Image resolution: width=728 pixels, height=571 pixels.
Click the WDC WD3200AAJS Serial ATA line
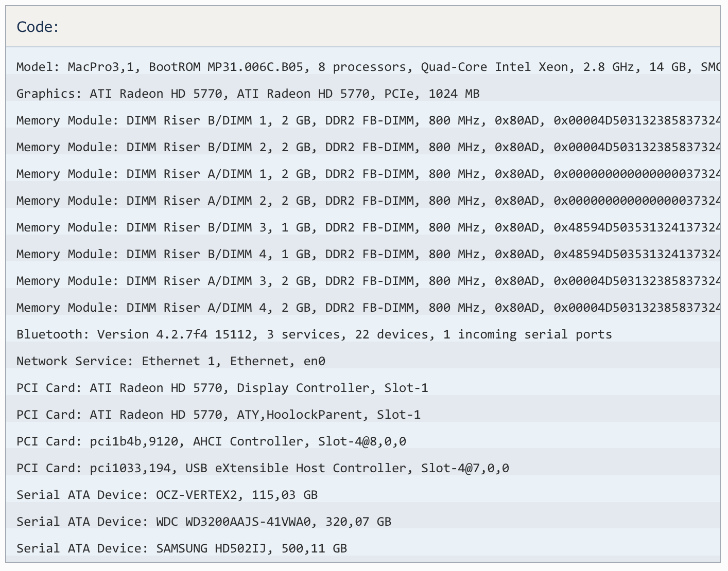click(204, 522)
